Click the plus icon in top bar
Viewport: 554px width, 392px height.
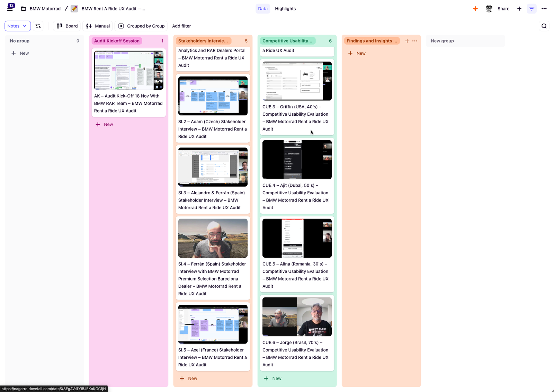pos(519,9)
